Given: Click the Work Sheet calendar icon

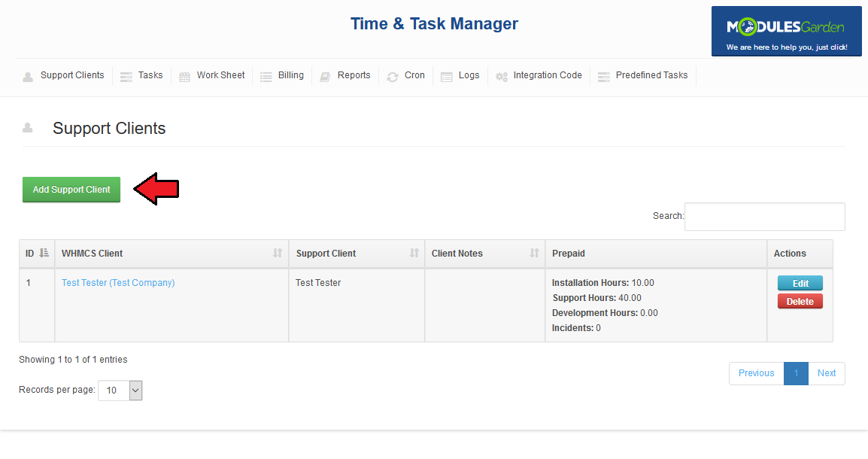Looking at the screenshot, I should [184, 77].
